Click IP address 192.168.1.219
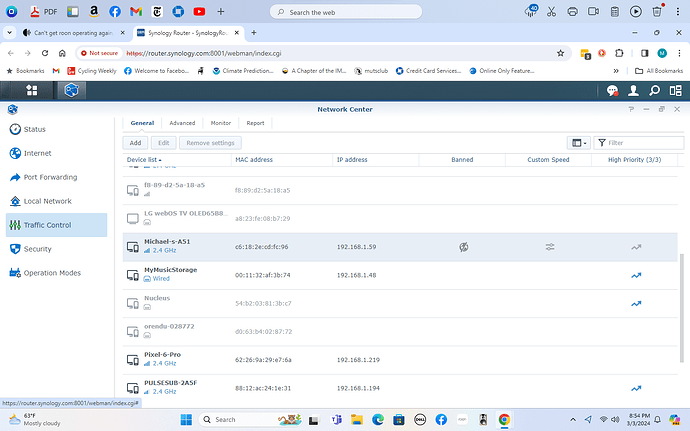This screenshot has width=690, height=431. coord(358,360)
